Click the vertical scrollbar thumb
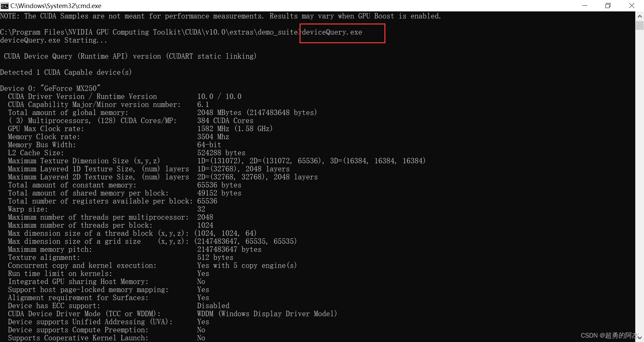Viewport: 644px width, 342px height. (640, 25)
